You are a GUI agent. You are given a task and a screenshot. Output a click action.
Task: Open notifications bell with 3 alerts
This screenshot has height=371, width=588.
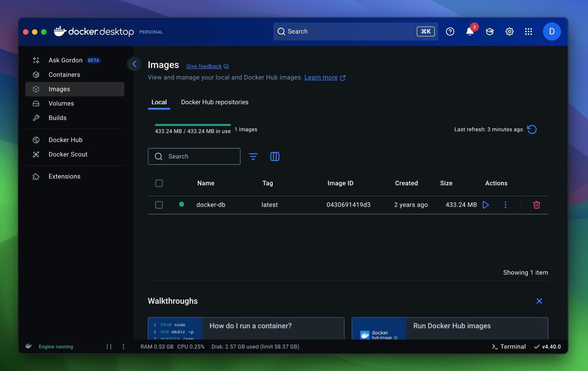pyautogui.click(x=470, y=32)
